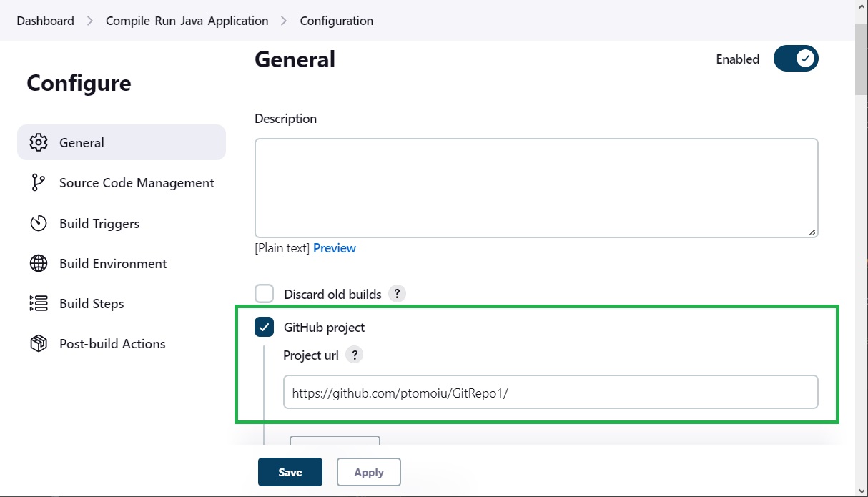Viewport: 868px width, 497px height.
Task: Apply the configuration changes
Action: (x=369, y=472)
